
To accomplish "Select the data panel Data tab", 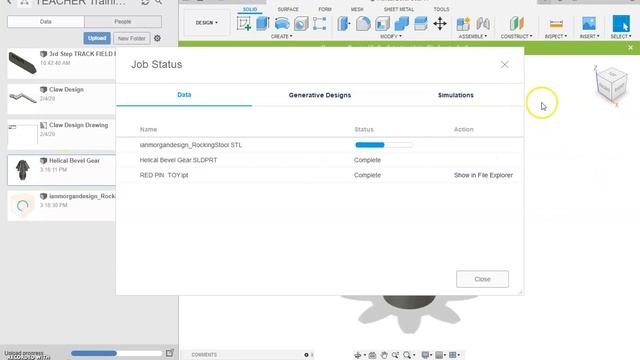I will click(46, 22).
